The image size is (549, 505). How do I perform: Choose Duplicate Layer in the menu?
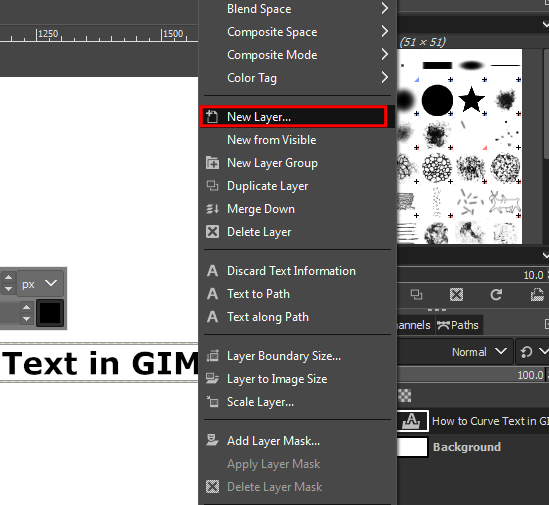pyautogui.click(x=297, y=186)
